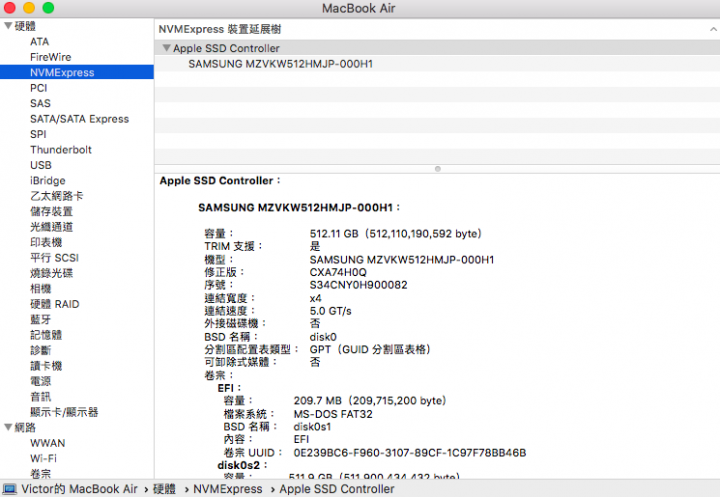The width and height of the screenshot is (720, 497).
Task: Select 讀卡機 in the sidebar
Action: [x=46, y=366]
